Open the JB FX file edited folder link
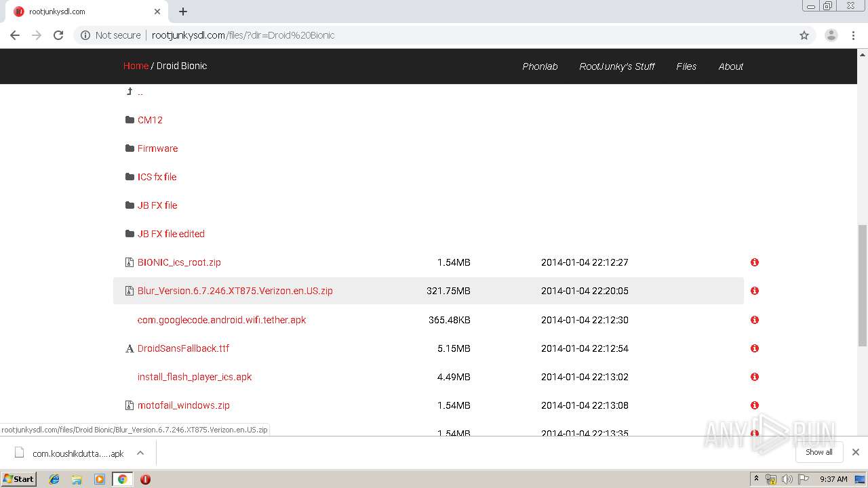 pos(171,234)
